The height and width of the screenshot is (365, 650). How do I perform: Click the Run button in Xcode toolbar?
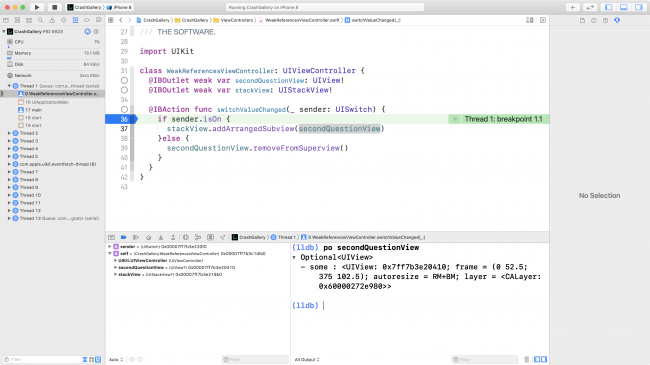click(37, 7)
